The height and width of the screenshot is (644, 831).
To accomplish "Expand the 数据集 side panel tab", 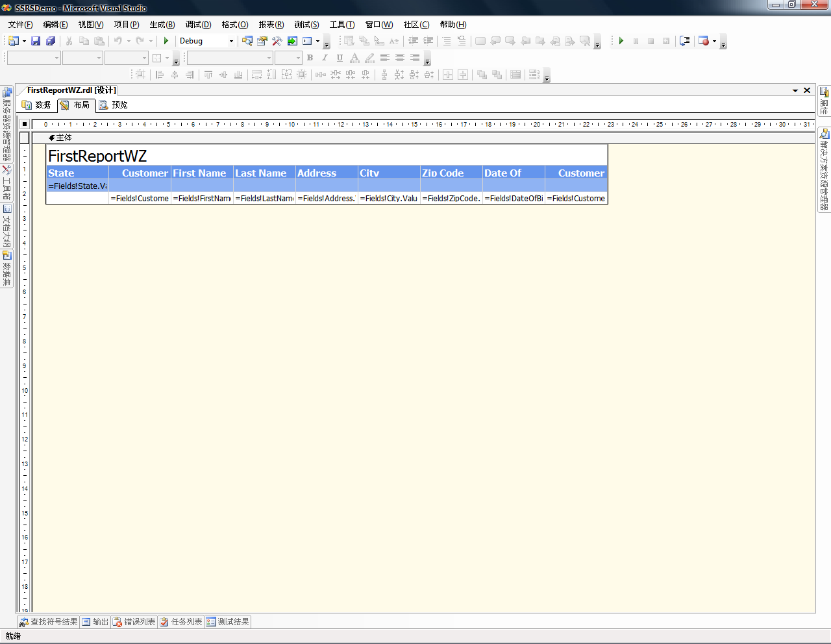I will pos(6,269).
